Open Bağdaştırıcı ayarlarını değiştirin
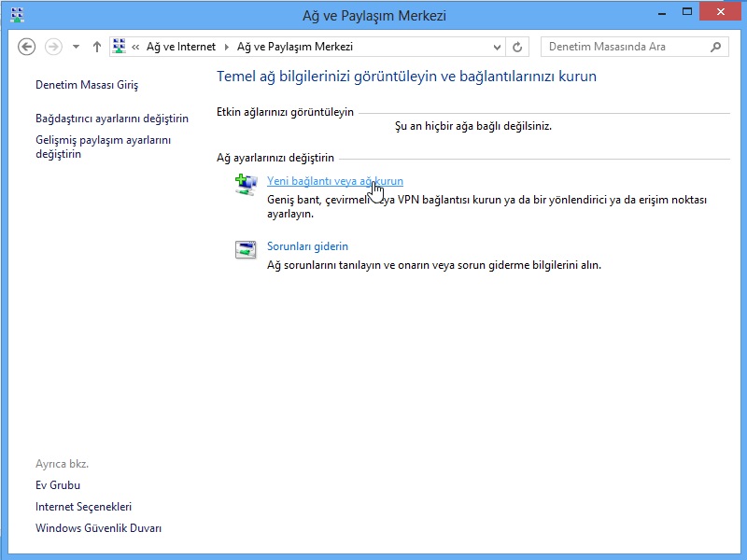Image resolution: width=747 pixels, height=560 pixels. [112, 119]
